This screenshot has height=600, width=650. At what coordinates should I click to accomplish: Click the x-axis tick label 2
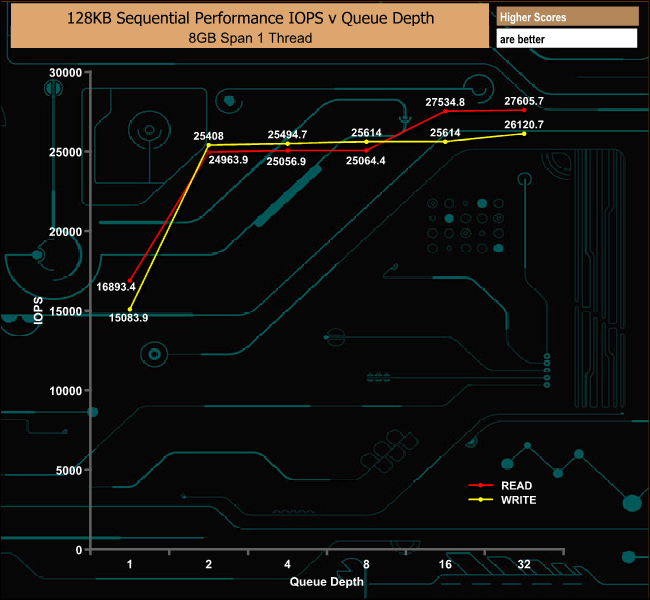(x=209, y=564)
